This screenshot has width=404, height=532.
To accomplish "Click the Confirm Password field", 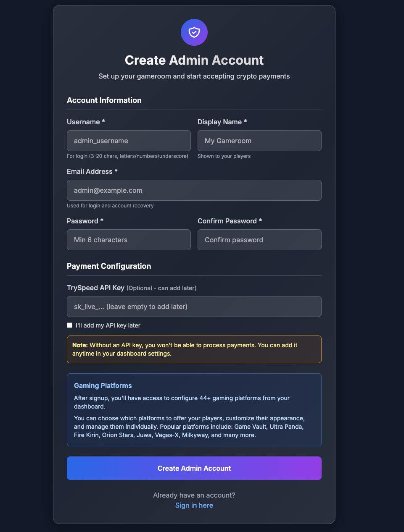I will (259, 240).
